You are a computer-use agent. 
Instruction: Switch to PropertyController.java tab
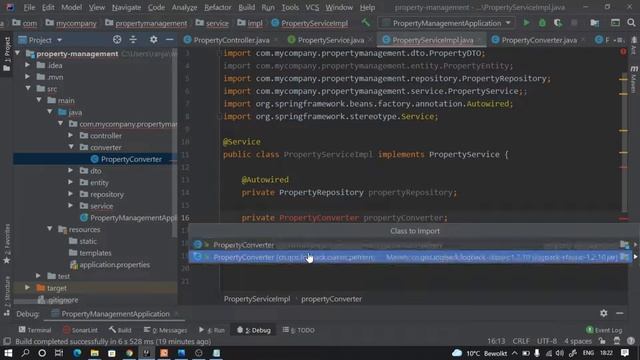coord(231,40)
